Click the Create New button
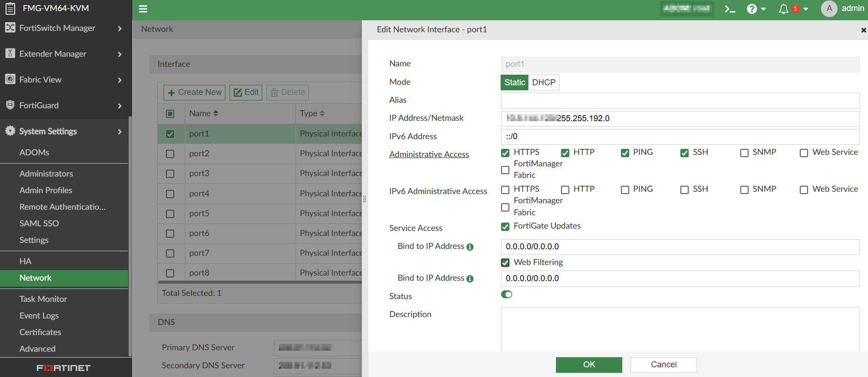The height and width of the screenshot is (377, 868). click(x=195, y=93)
